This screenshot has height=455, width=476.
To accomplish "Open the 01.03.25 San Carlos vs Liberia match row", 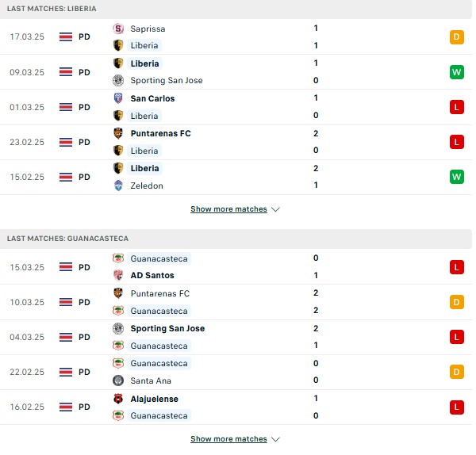I will 236,107.
